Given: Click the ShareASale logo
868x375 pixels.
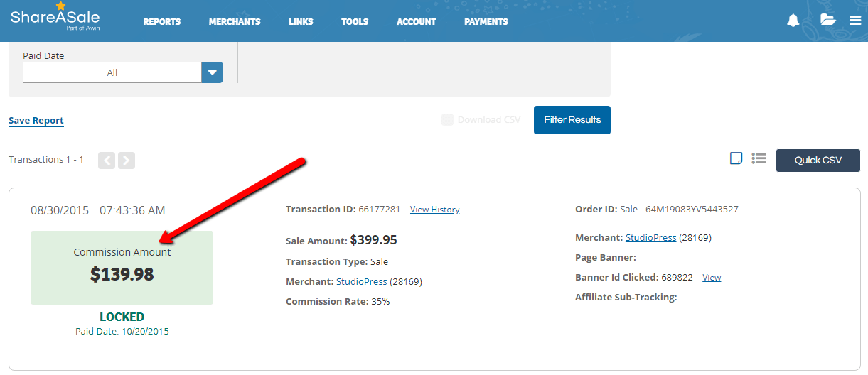Looking at the screenshot, I should pos(55,18).
